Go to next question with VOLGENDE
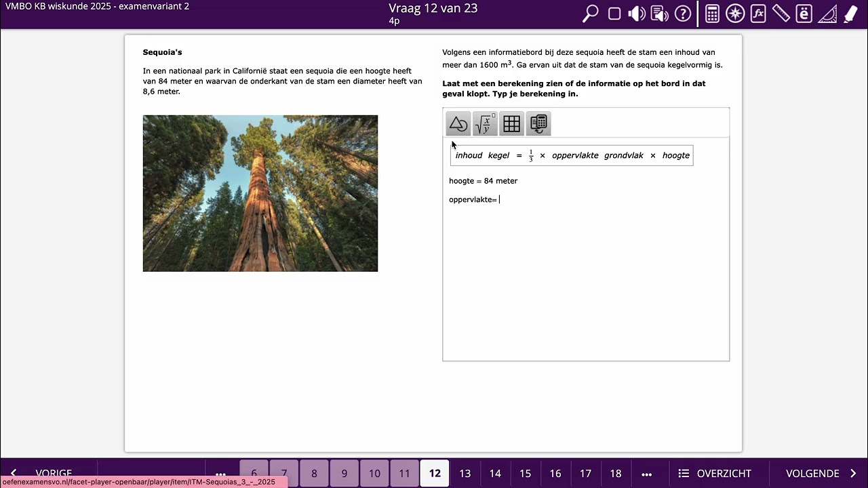This screenshot has width=868, height=488. pyautogui.click(x=821, y=473)
